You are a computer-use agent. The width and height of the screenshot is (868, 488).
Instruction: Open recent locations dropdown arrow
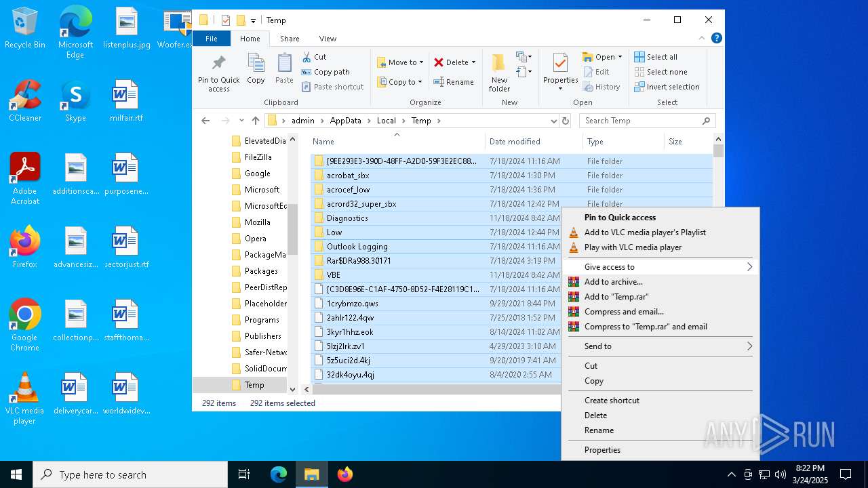[242, 121]
